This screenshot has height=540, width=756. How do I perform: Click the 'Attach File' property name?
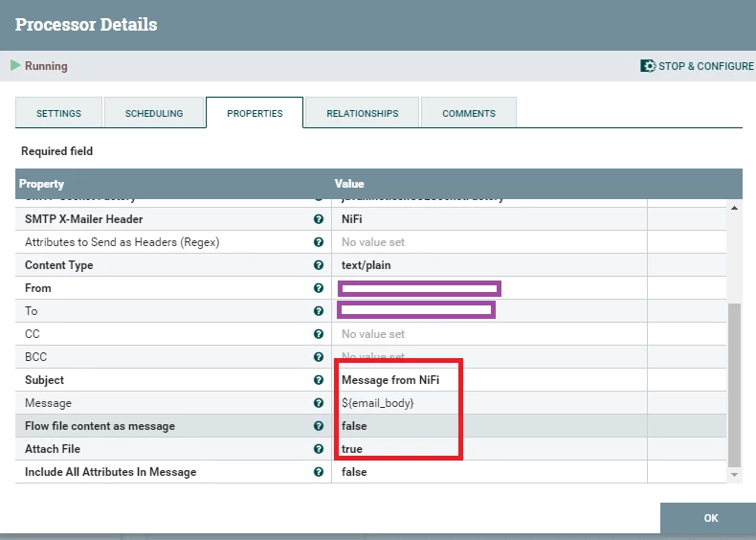pos(53,449)
